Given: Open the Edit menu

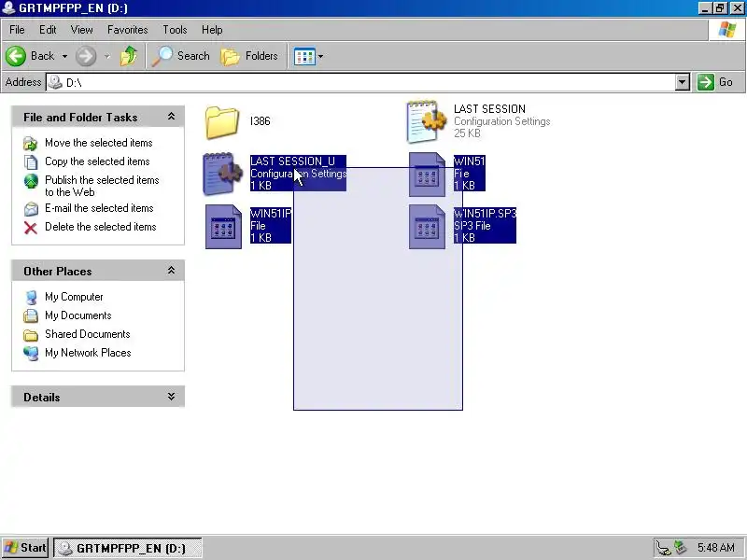Looking at the screenshot, I should click(x=48, y=30).
